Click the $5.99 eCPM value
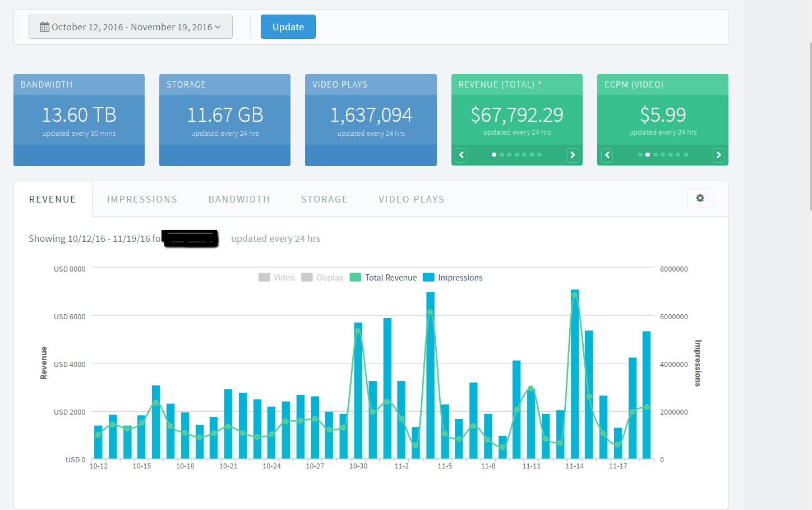Viewport: 812px width, 510px height. [x=663, y=115]
